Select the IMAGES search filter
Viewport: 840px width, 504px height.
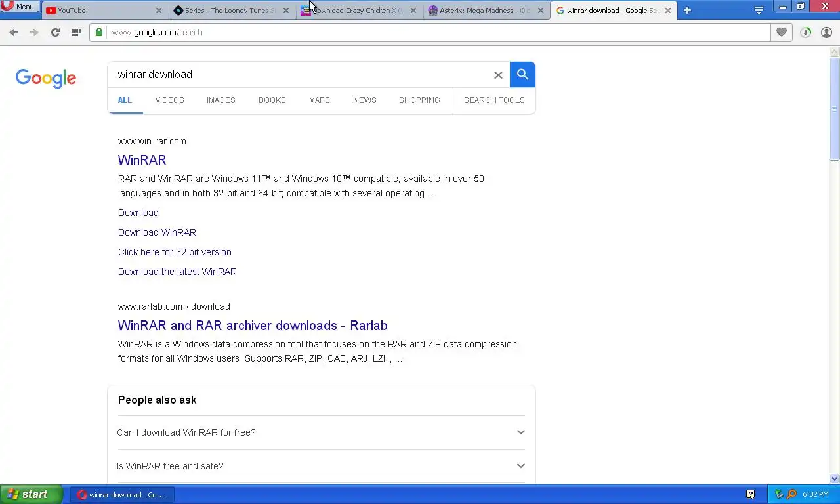220,100
